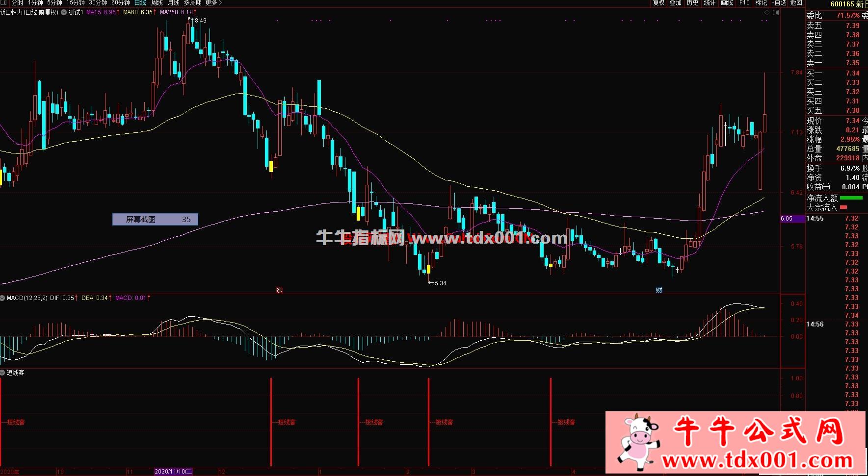Click the red 大宗流入 bar
The image size is (868, 476).
tap(843, 207)
